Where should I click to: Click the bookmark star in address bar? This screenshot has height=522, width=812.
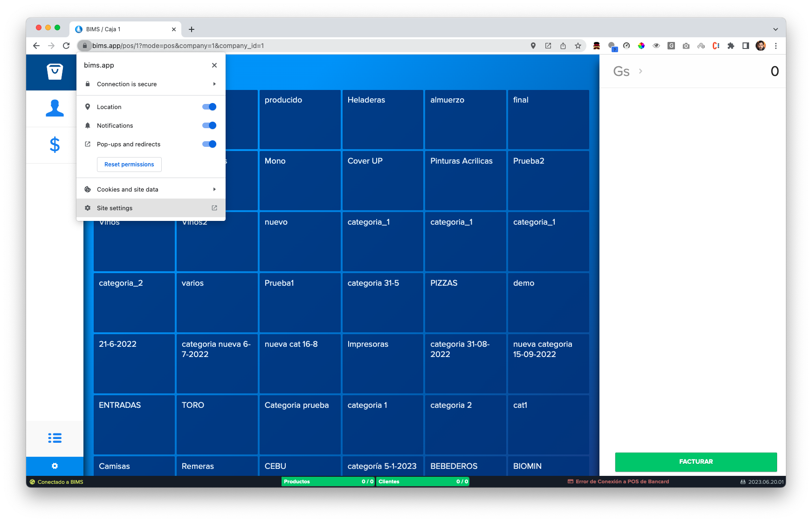pos(578,46)
